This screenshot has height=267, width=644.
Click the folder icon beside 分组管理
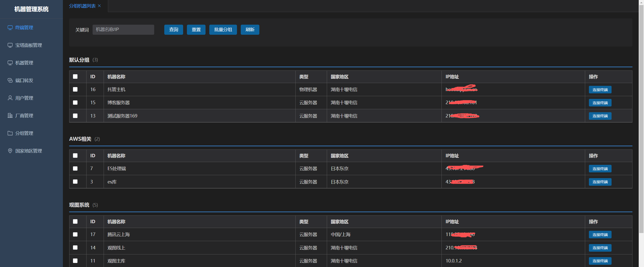click(10, 133)
